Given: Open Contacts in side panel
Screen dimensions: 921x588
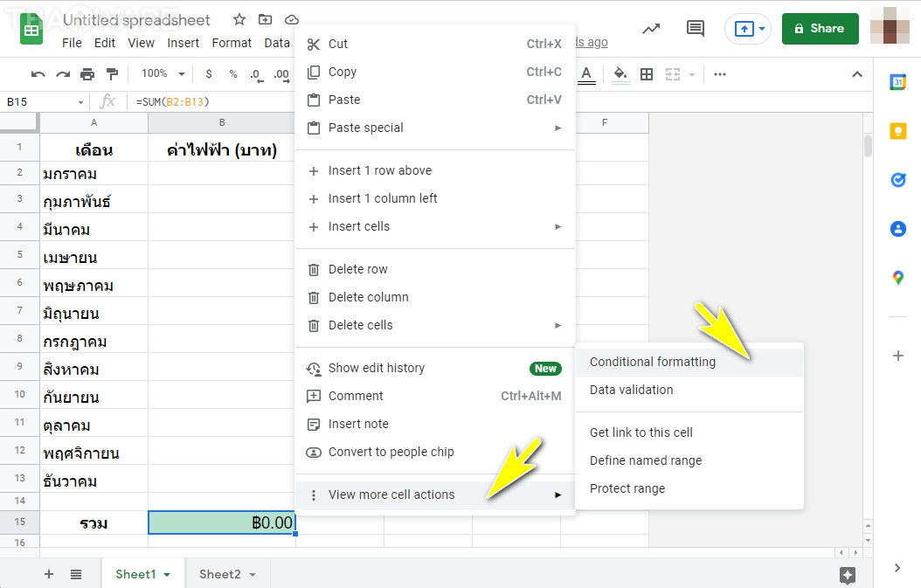Looking at the screenshot, I should pos(898,229).
